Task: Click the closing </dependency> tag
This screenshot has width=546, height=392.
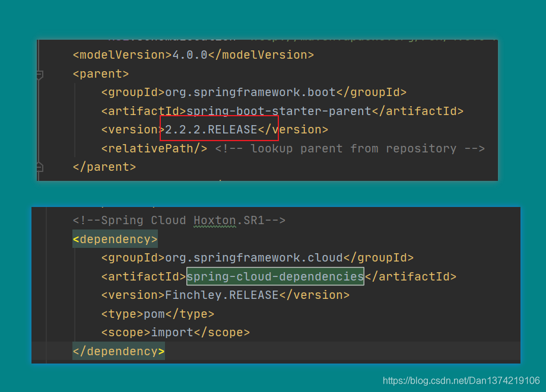Action: pyautogui.click(x=118, y=351)
